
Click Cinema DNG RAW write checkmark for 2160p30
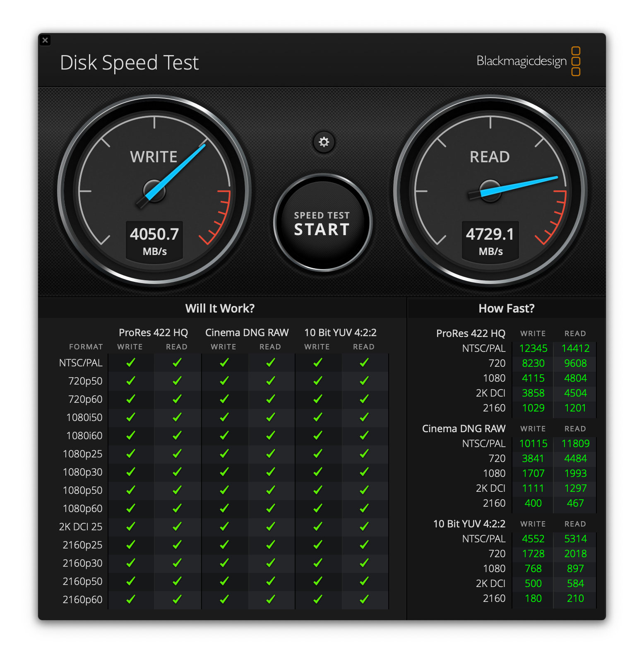tap(224, 563)
